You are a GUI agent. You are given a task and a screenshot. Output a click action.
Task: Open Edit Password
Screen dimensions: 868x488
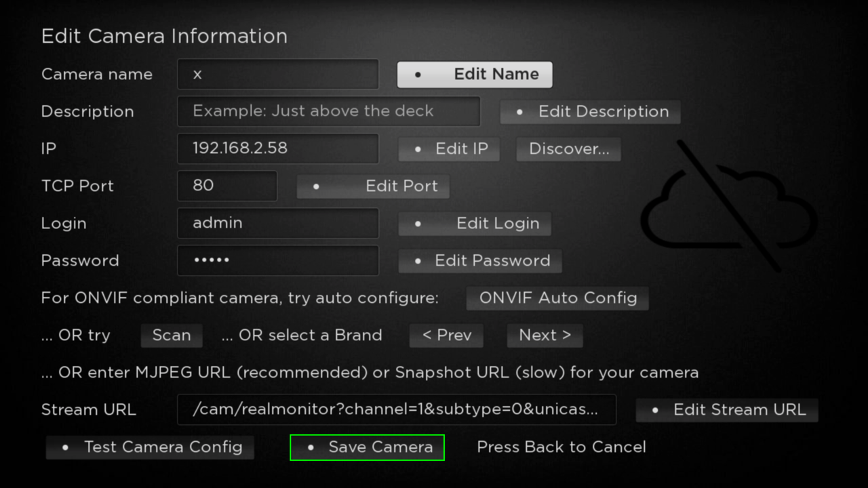pyautogui.click(x=480, y=261)
